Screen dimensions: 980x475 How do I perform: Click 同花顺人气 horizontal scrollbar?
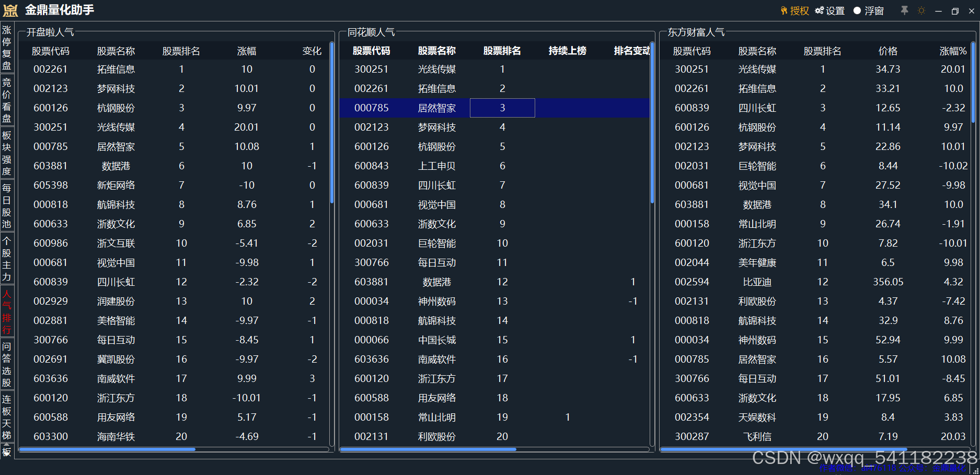click(x=428, y=449)
